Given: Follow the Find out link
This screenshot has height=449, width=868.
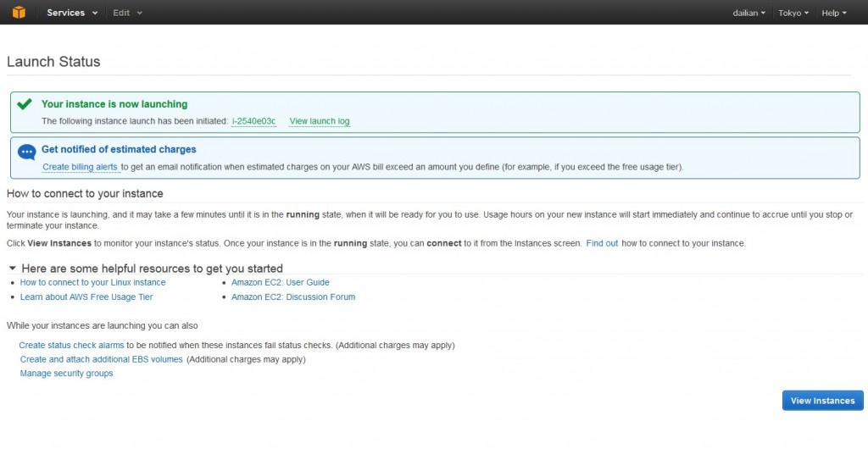Looking at the screenshot, I should pyautogui.click(x=602, y=243).
